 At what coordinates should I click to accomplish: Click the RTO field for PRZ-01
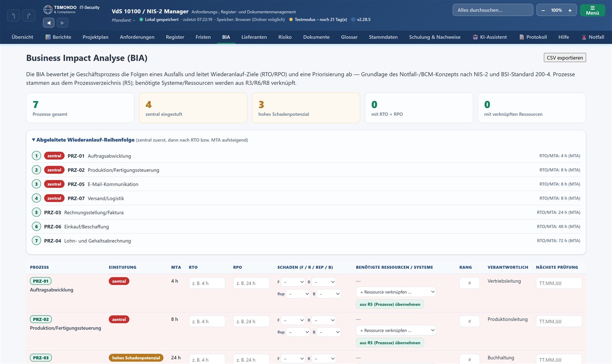coord(207,283)
